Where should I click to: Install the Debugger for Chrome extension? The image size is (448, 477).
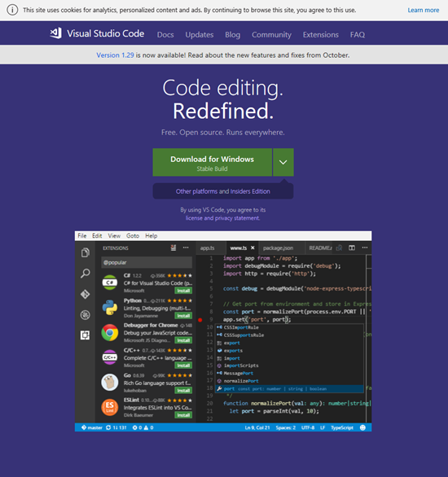[183, 340]
